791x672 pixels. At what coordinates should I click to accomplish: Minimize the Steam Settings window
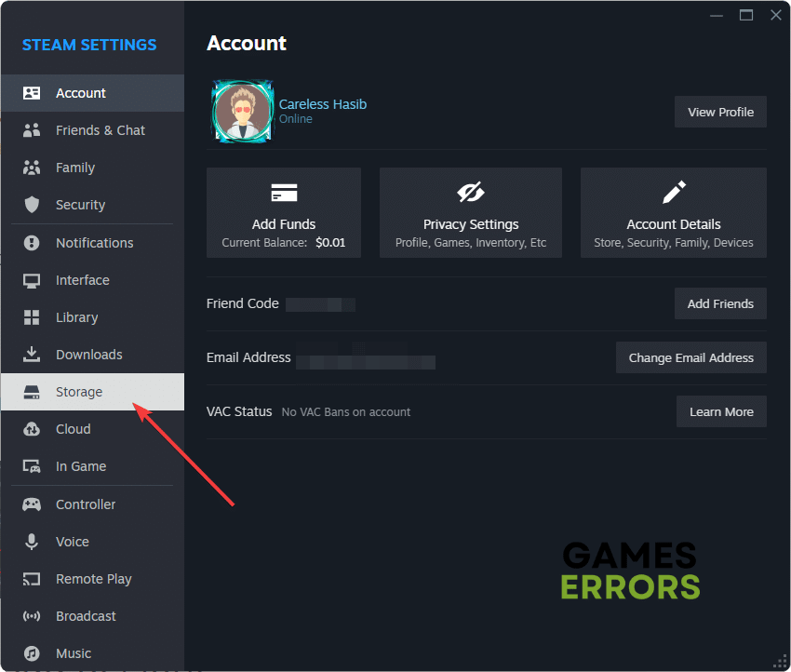pyautogui.click(x=717, y=16)
